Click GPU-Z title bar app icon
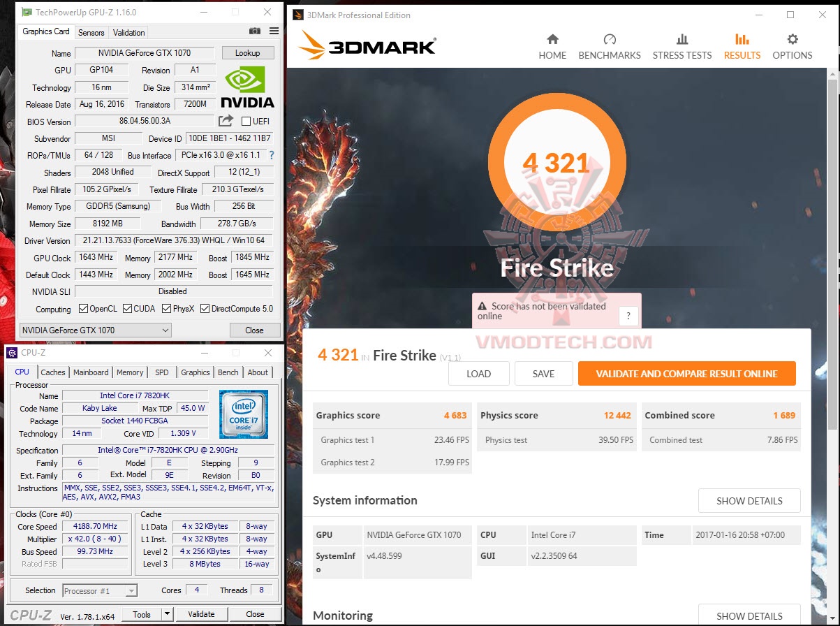The height and width of the screenshot is (626, 840). pos(27,12)
